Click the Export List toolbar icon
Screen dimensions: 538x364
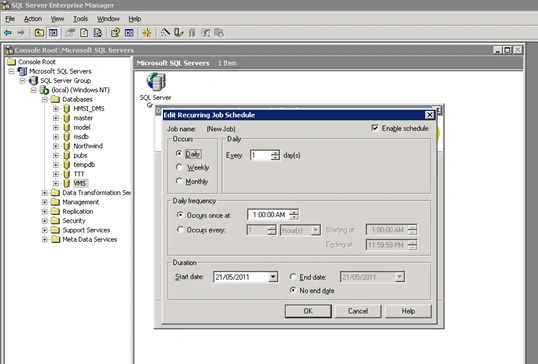[98, 33]
